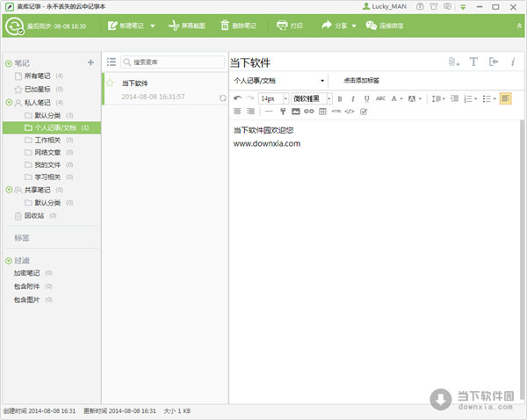
Task: Select the 工作相关 folder in sidebar
Action: pyautogui.click(x=47, y=140)
